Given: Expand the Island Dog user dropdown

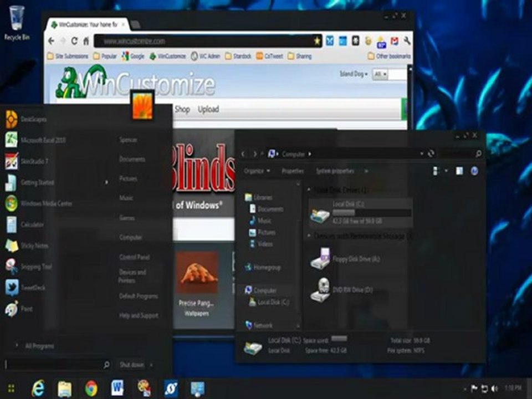Looking at the screenshot, I should point(354,74).
